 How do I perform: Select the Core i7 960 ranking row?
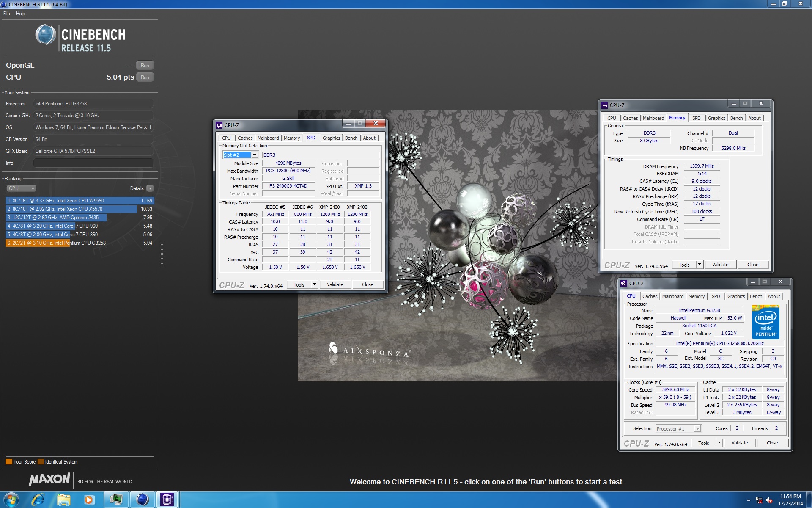coord(80,226)
